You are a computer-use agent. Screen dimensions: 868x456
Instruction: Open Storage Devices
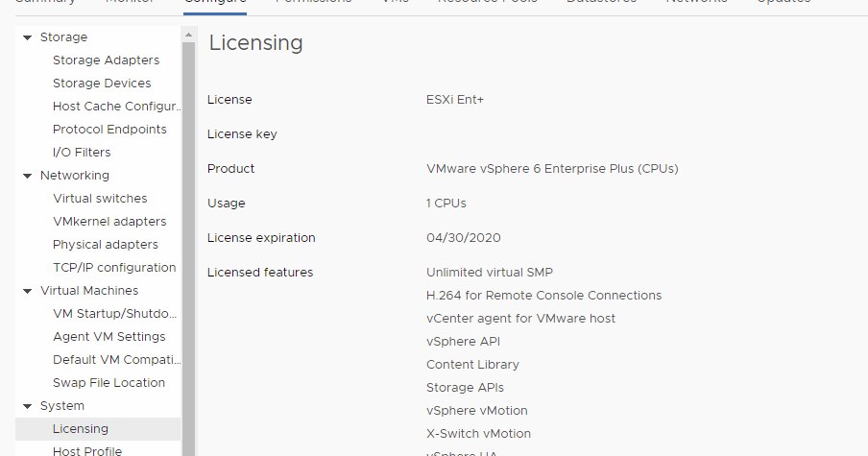coord(102,84)
